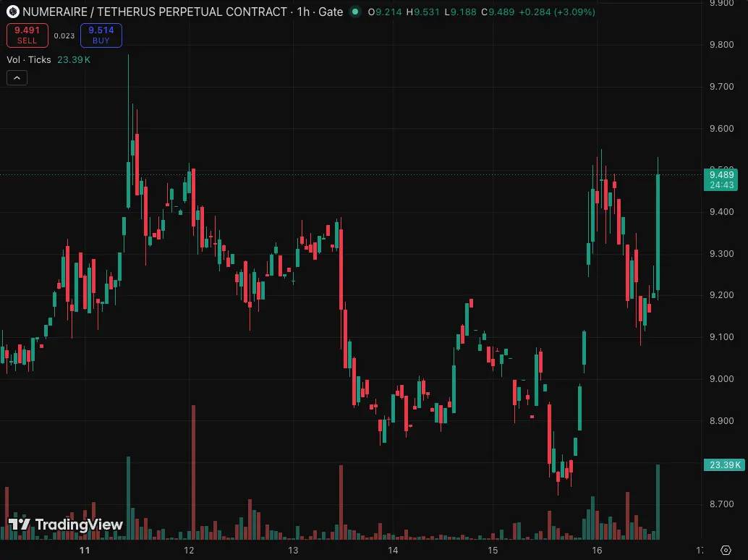
Task: Open chart settings gear icon
Action: [x=726, y=550]
